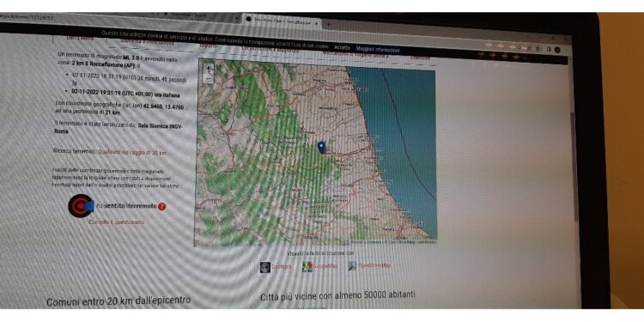Click the blue epicenter marker pin on the map
Screen dimensions: 644x322
pos(322,147)
